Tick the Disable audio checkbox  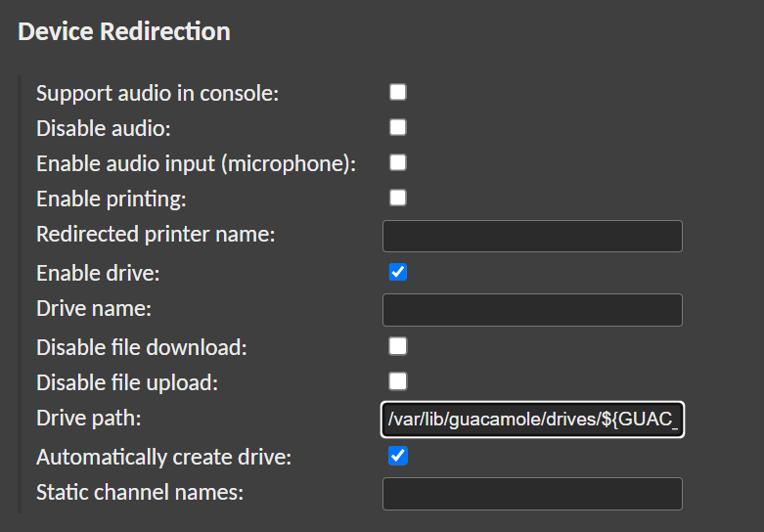[398, 127]
